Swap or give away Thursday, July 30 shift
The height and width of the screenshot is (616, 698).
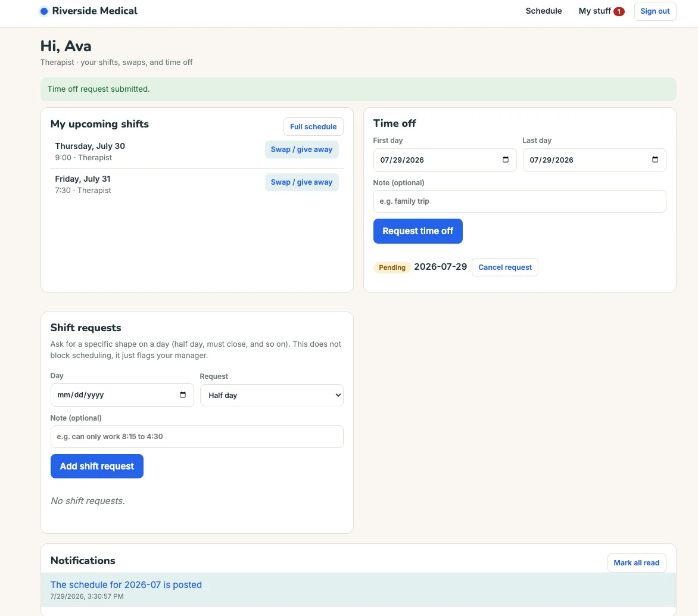301,149
